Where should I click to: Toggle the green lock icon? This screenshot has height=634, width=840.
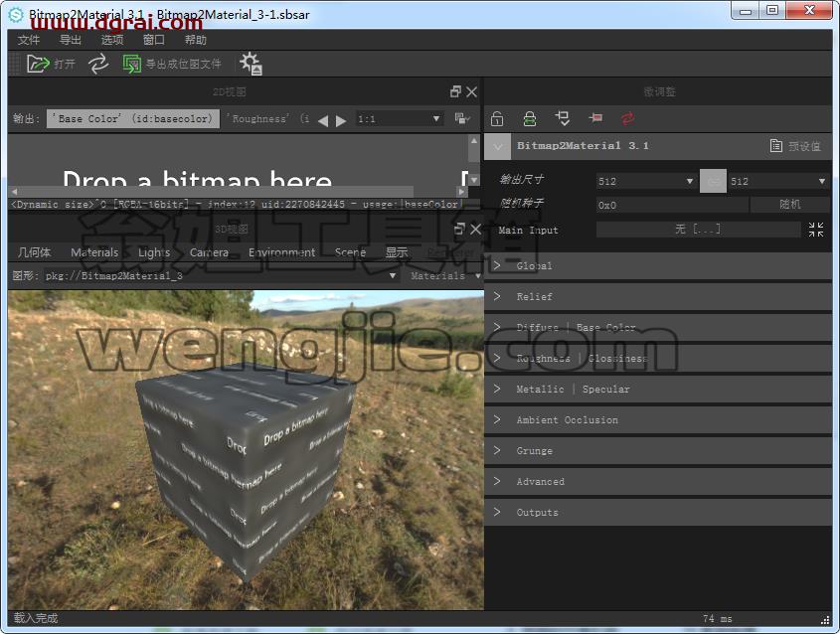tap(530, 118)
